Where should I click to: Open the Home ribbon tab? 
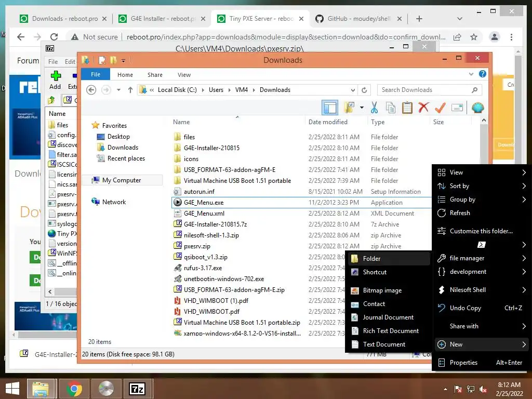click(125, 75)
